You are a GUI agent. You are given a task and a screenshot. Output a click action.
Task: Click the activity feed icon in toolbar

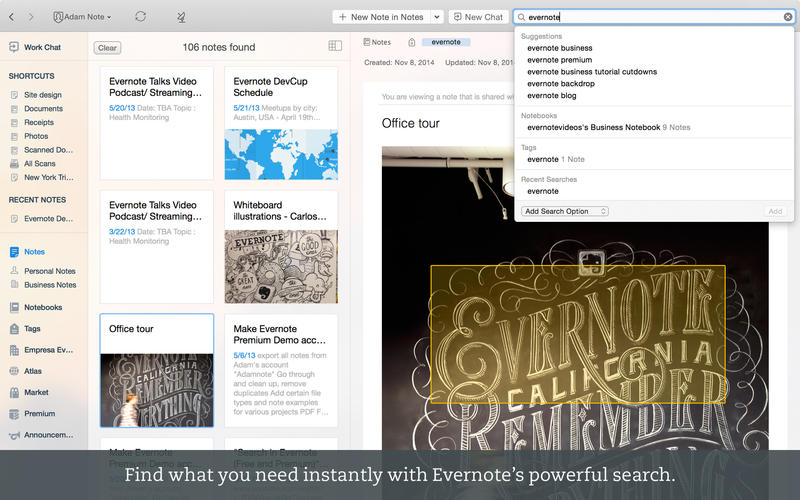[x=180, y=17]
